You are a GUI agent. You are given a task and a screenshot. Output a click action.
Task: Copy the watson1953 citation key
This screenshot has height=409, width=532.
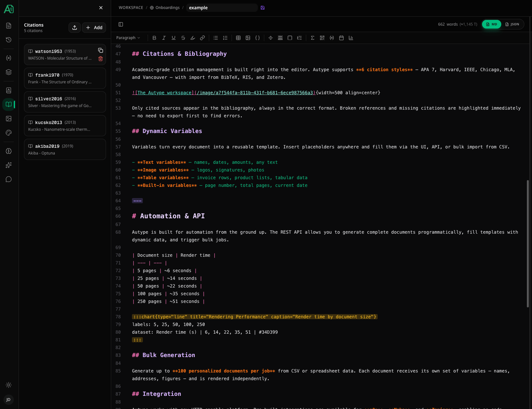[x=101, y=50]
